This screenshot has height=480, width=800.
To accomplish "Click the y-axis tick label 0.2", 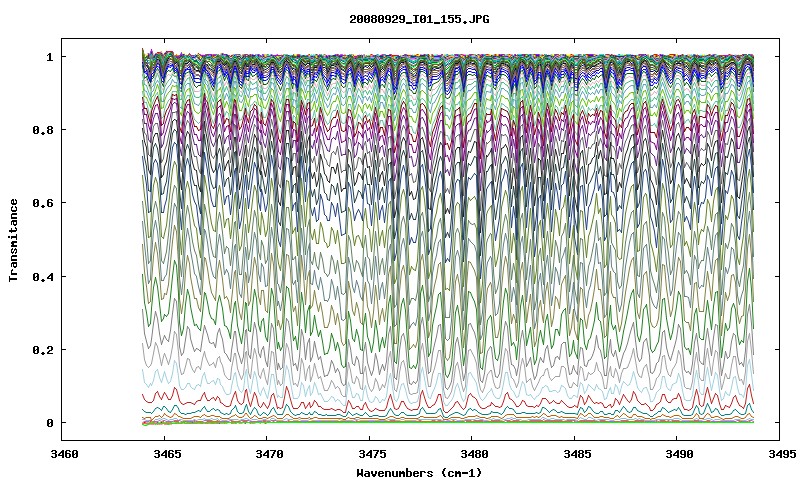I will (x=43, y=349).
